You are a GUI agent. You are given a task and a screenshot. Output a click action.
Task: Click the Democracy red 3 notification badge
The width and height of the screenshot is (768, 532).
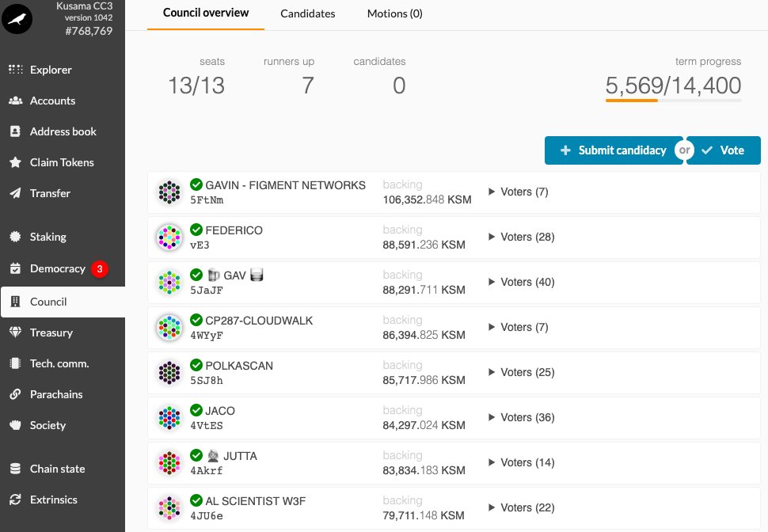coord(100,268)
